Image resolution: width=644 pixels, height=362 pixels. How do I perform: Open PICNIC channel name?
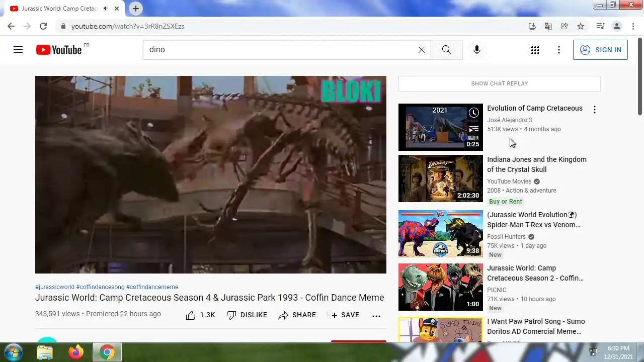pos(497,290)
